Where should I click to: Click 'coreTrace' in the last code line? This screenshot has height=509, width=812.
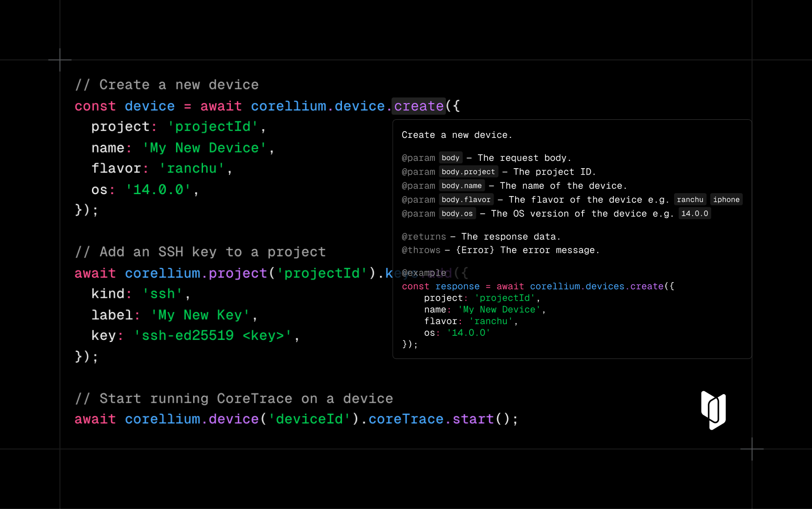[406, 419]
